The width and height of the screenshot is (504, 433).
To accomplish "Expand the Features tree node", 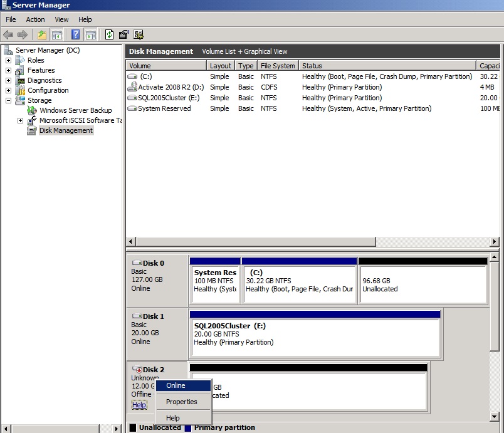I will pyautogui.click(x=8, y=70).
